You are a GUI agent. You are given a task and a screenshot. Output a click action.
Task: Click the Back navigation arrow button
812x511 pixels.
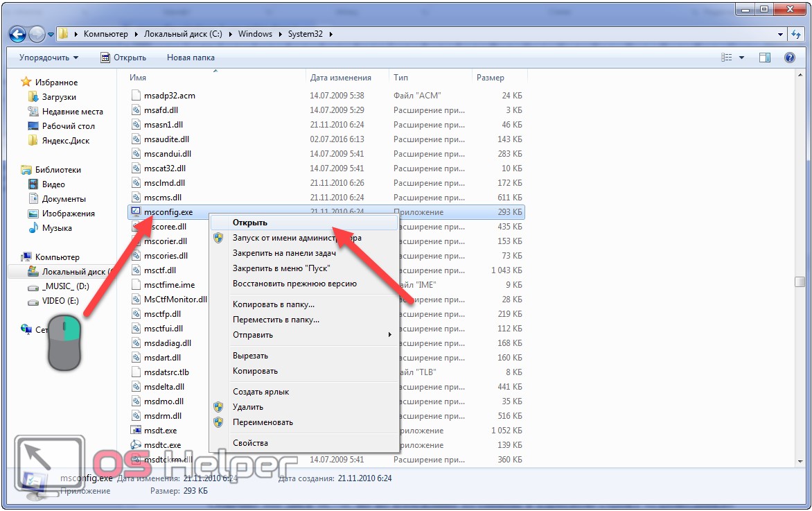[17, 34]
